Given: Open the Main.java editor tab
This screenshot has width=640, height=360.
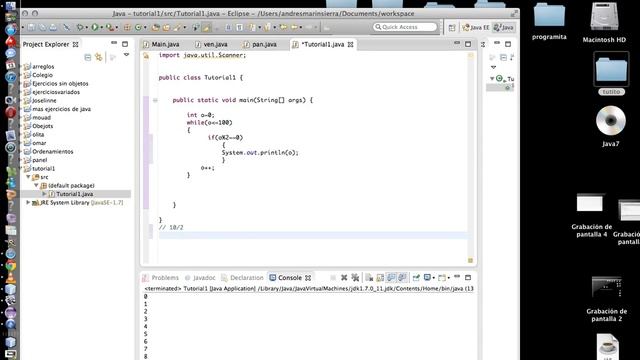Looking at the screenshot, I should pos(161,44).
